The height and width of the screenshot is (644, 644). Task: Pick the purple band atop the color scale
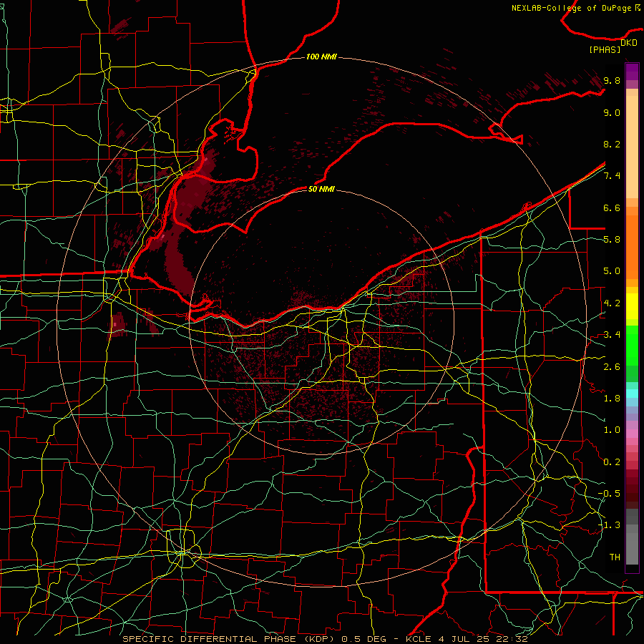pos(632,72)
